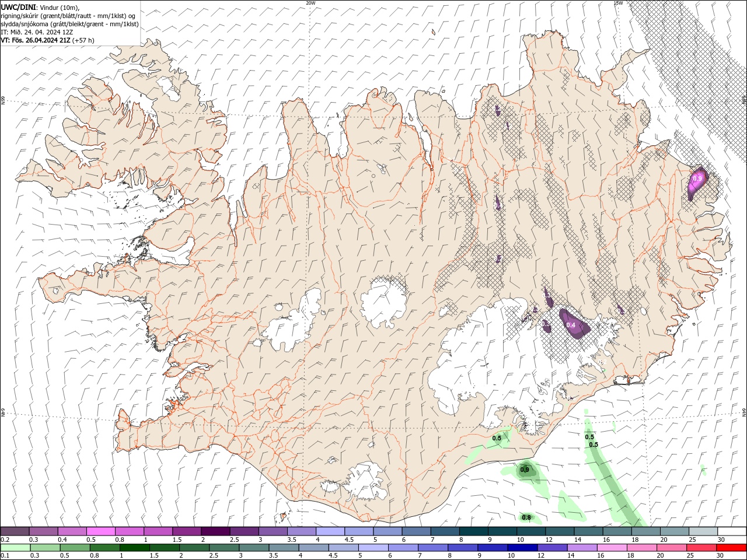Click the pale periwinkle swatch labeled 5 in rain legend
The height and width of the screenshot is (560, 747).
tap(373, 548)
